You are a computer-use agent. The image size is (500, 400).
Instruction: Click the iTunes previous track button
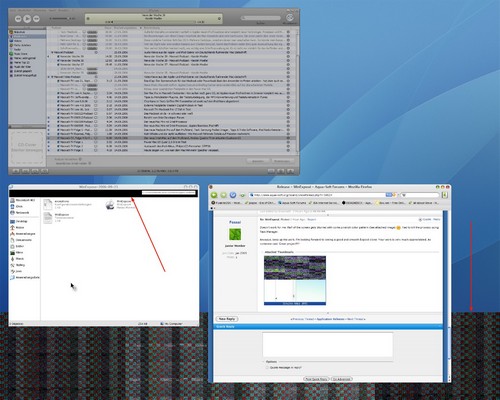click(x=18, y=19)
